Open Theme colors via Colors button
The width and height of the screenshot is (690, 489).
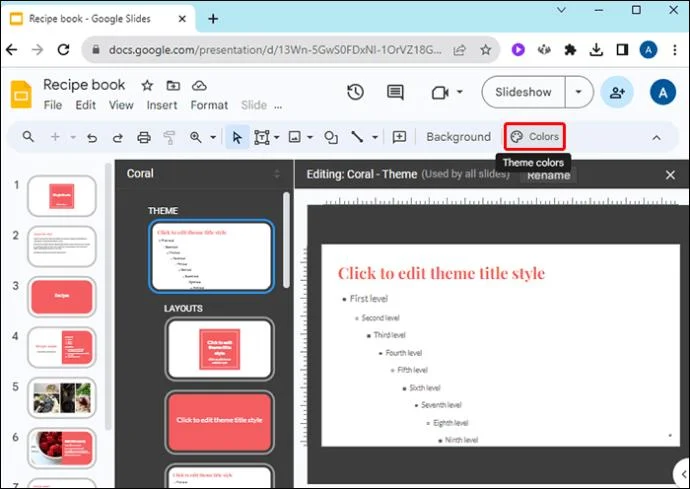[x=535, y=136]
